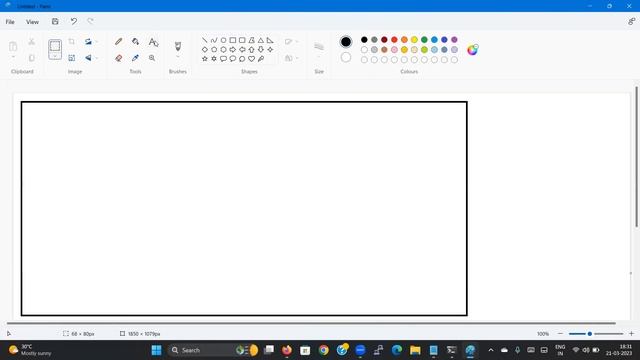Expand the Rotate options arrow
Image resolution: width=640 pixels, height=360 pixels.
click(x=97, y=42)
